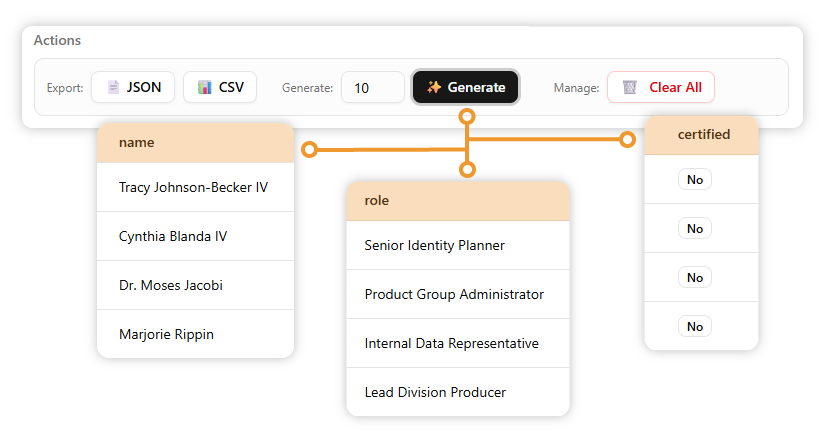The width and height of the screenshot is (826, 440).
Task: Click the name column header
Action: click(x=195, y=142)
